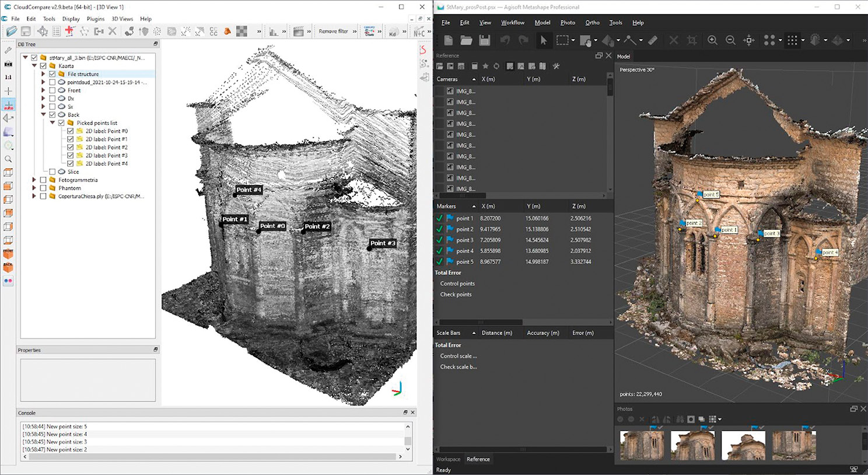Toggle the Kaarta folder checkbox
The image size is (868, 475).
click(43, 66)
